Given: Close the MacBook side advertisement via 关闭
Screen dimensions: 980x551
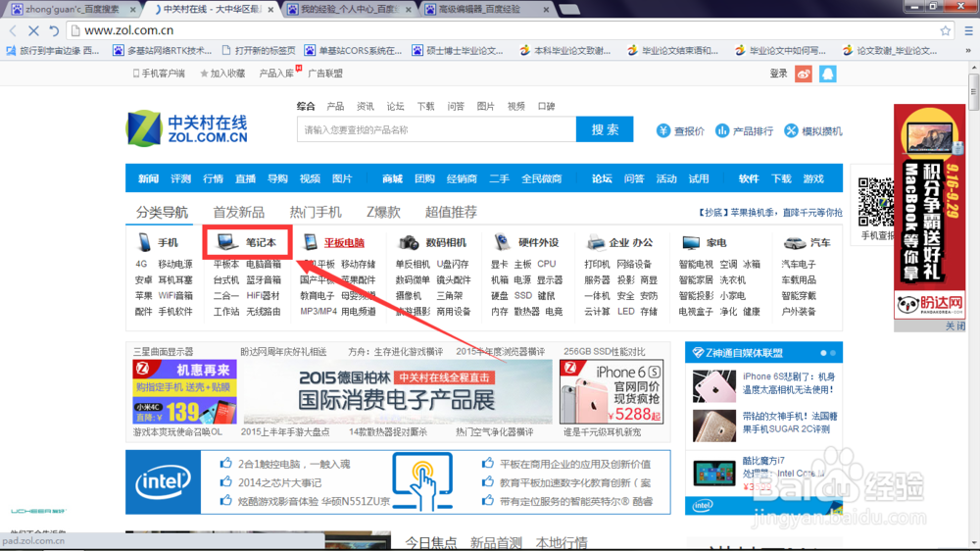Looking at the screenshot, I should (955, 326).
